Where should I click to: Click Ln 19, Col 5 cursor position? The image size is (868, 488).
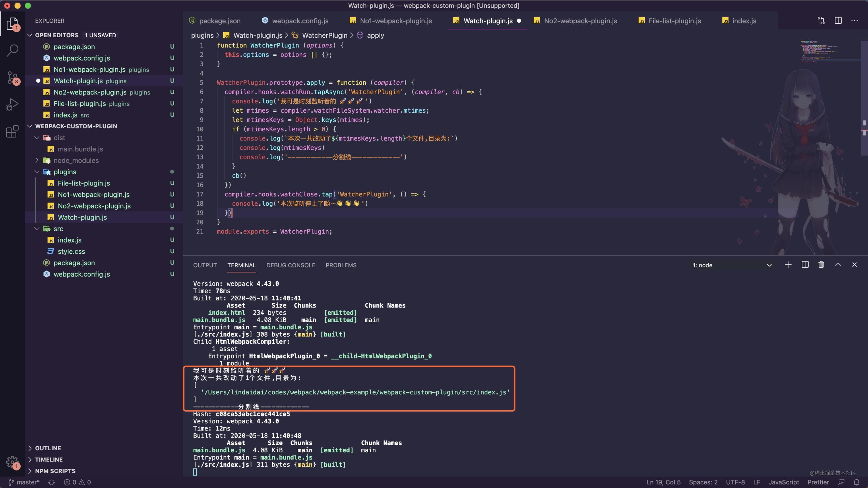663,482
